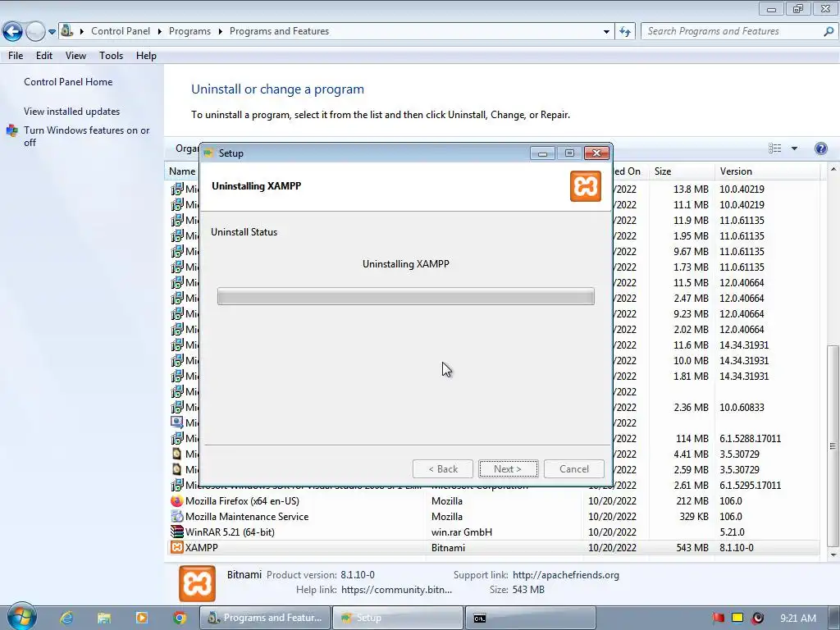Open the View menu

coord(75,56)
